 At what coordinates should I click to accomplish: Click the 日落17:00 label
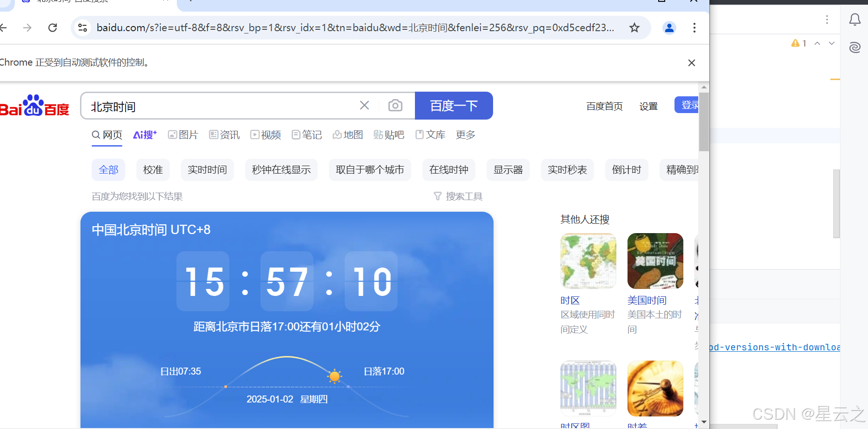click(384, 371)
